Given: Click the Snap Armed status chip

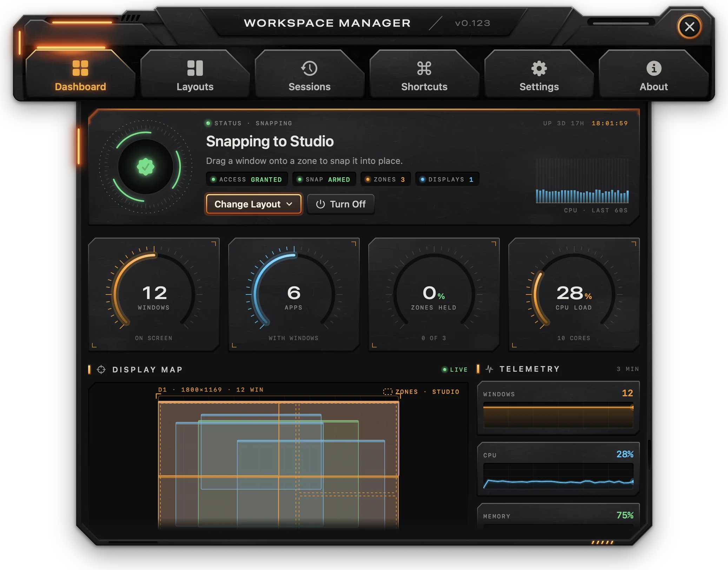Looking at the screenshot, I should (x=324, y=179).
